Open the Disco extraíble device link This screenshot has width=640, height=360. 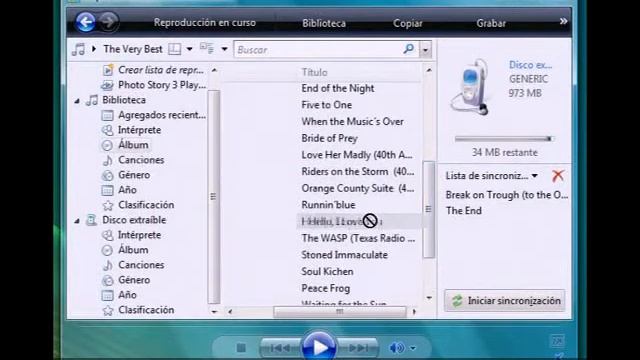click(530, 65)
